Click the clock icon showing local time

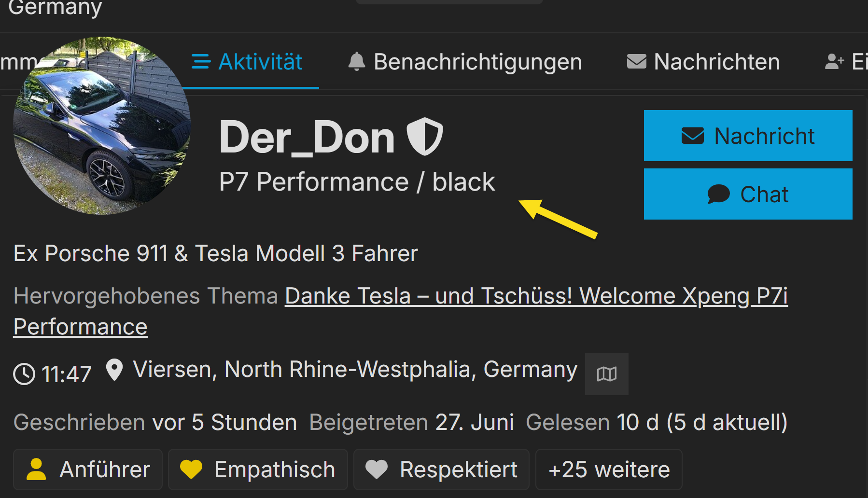[x=24, y=374]
